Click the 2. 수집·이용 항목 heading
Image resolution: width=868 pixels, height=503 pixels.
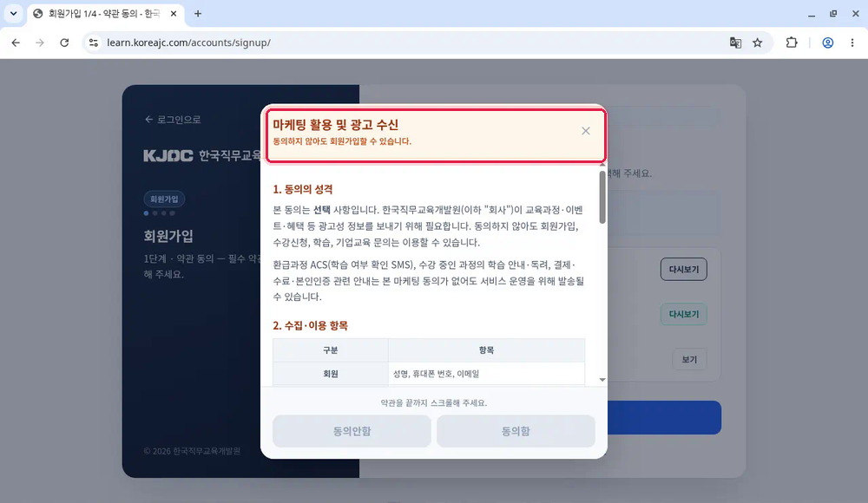point(310,325)
